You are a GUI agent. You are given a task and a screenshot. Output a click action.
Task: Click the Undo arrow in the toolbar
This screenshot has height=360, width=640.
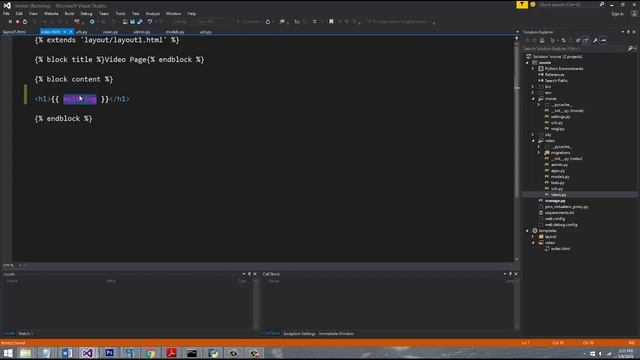click(x=150, y=22)
